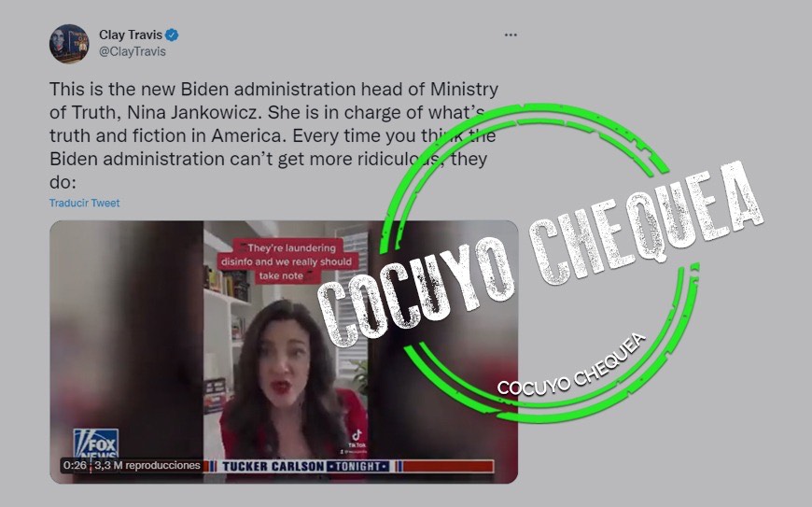Click the small curved Cocuyo Chequea text

click(572, 366)
